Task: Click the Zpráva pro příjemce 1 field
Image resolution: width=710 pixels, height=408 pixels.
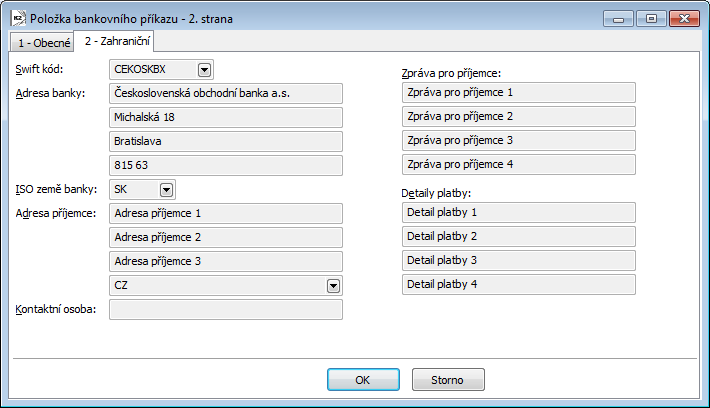Action: pyautogui.click(x=519, y=92)
